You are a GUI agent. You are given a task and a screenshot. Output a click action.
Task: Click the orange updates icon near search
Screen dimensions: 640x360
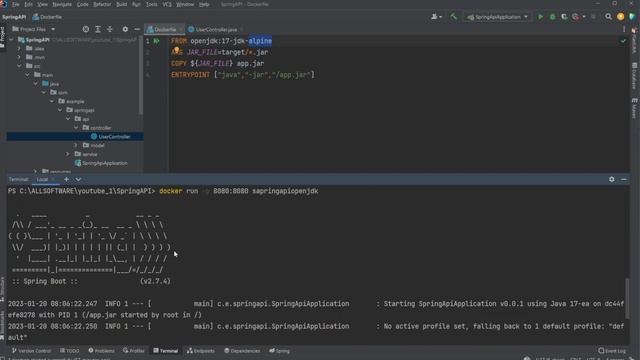click(620, 17)
